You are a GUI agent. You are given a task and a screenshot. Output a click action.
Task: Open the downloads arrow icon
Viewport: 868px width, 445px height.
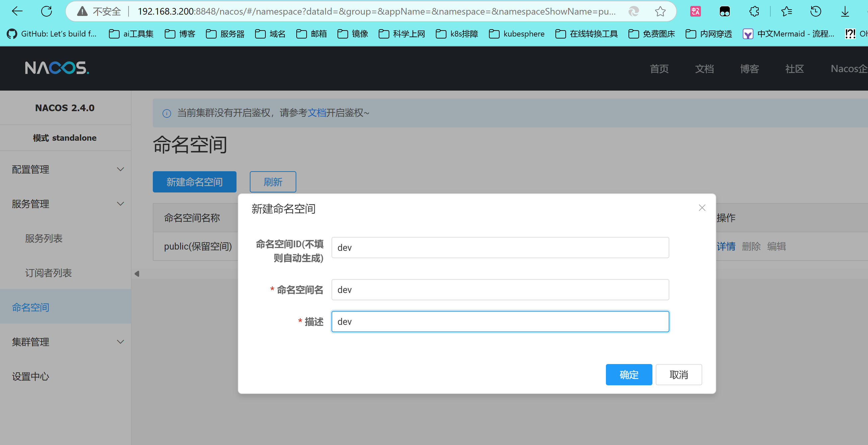point(845,11)
